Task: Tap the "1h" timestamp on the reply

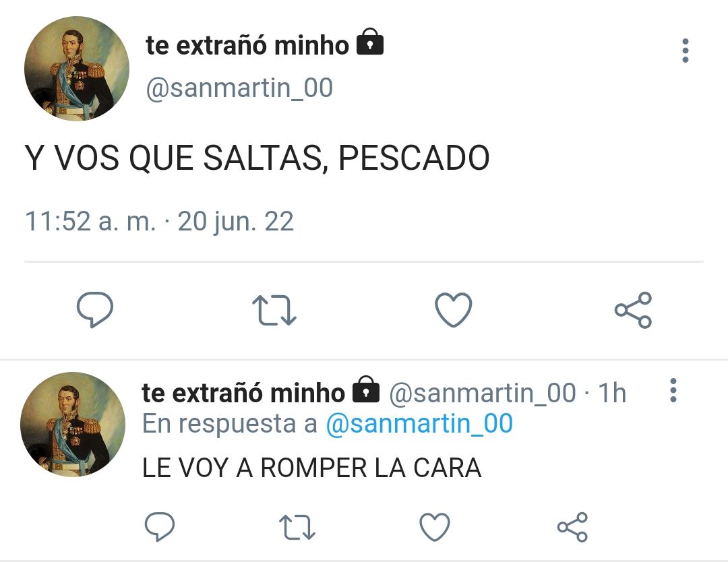Action: coord(612,393)
